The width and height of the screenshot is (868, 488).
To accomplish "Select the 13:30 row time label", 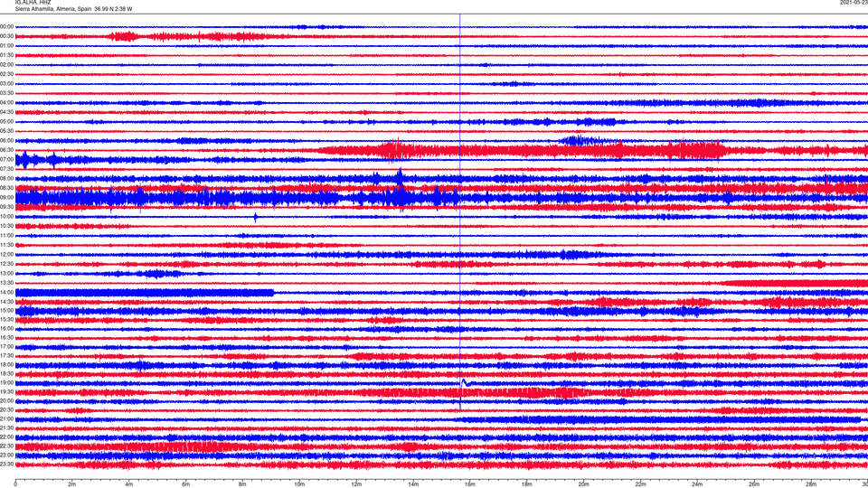I will tap(6, 283).
